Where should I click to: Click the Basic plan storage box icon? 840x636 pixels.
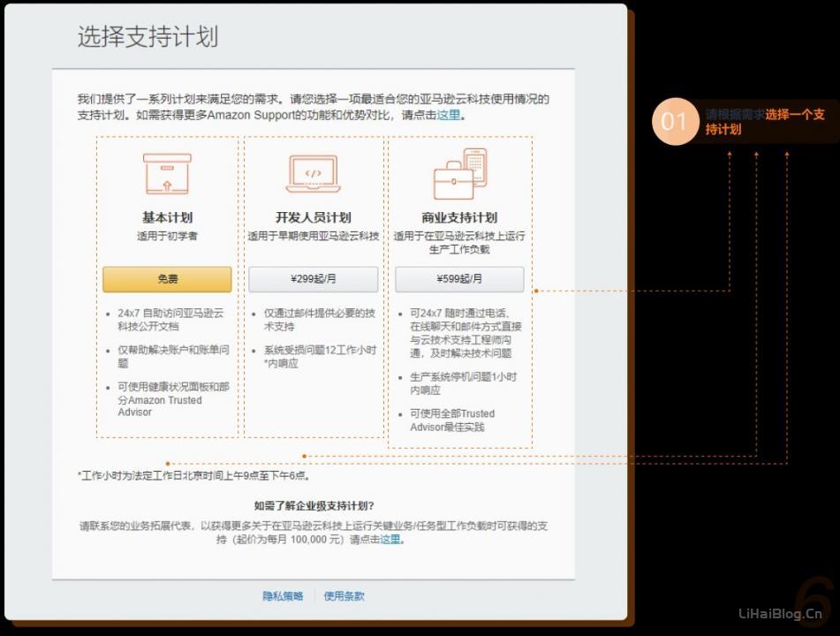[167, 174]
